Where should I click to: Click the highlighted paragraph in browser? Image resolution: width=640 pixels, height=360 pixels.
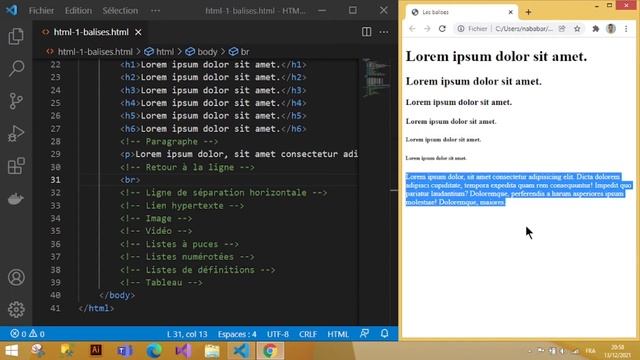coord(518,189)
